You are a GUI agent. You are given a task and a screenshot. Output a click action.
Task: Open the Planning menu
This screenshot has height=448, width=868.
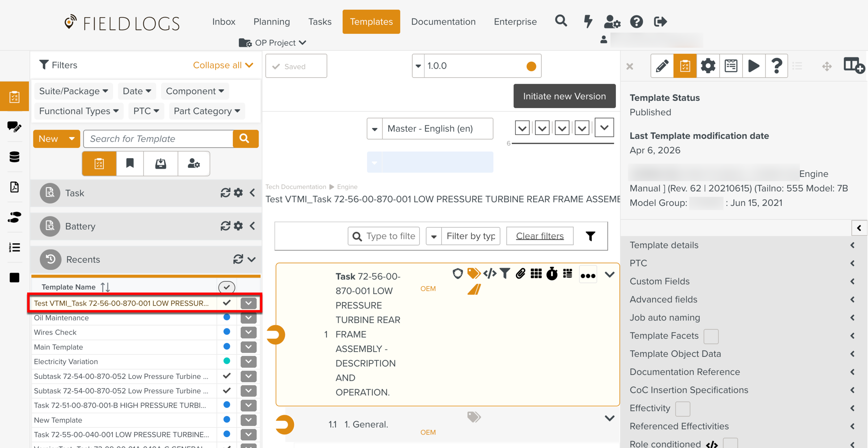click(x=272, y=22)
